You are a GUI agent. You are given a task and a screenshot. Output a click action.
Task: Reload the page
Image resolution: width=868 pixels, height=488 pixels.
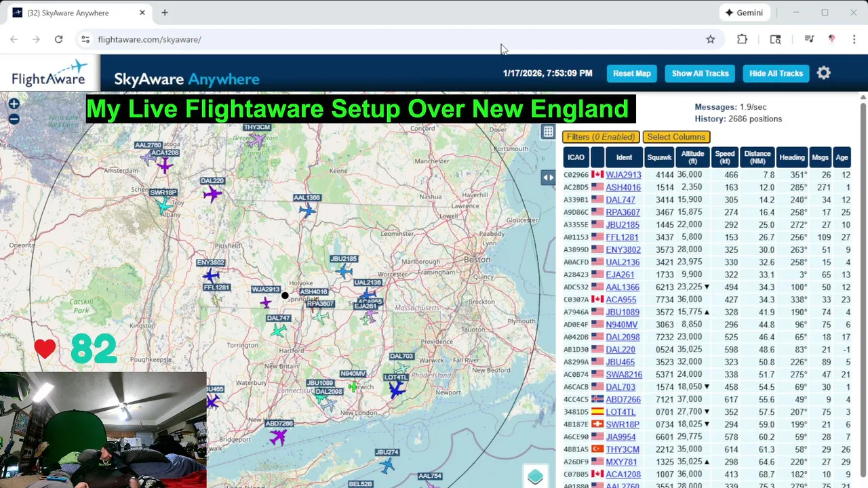point(59,39)
